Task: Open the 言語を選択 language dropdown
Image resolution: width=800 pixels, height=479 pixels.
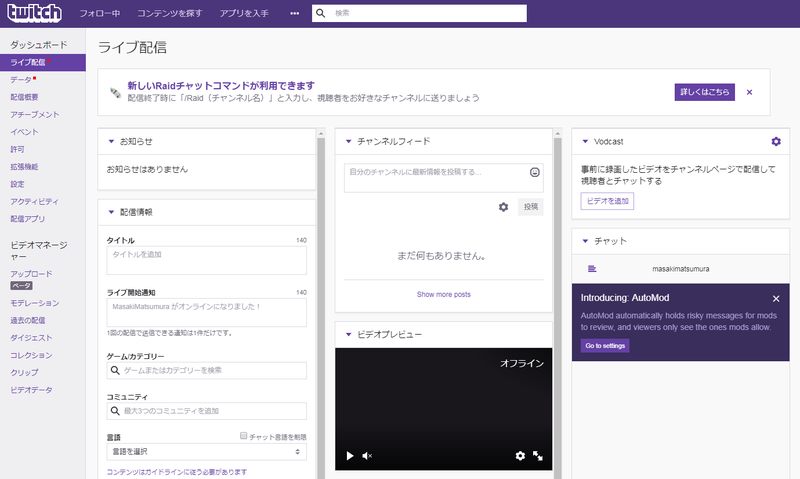Action: click(x=207, y=451)
